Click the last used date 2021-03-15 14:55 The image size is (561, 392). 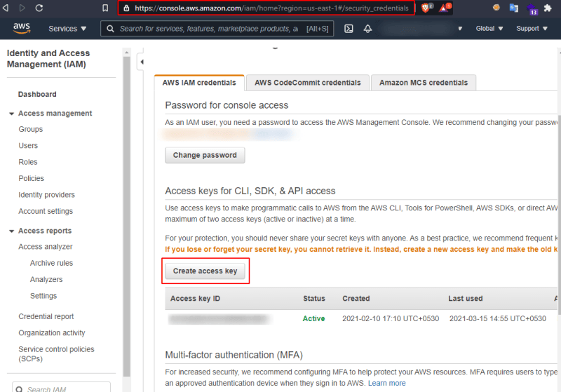pyautogui.click(x=498, y=318)
